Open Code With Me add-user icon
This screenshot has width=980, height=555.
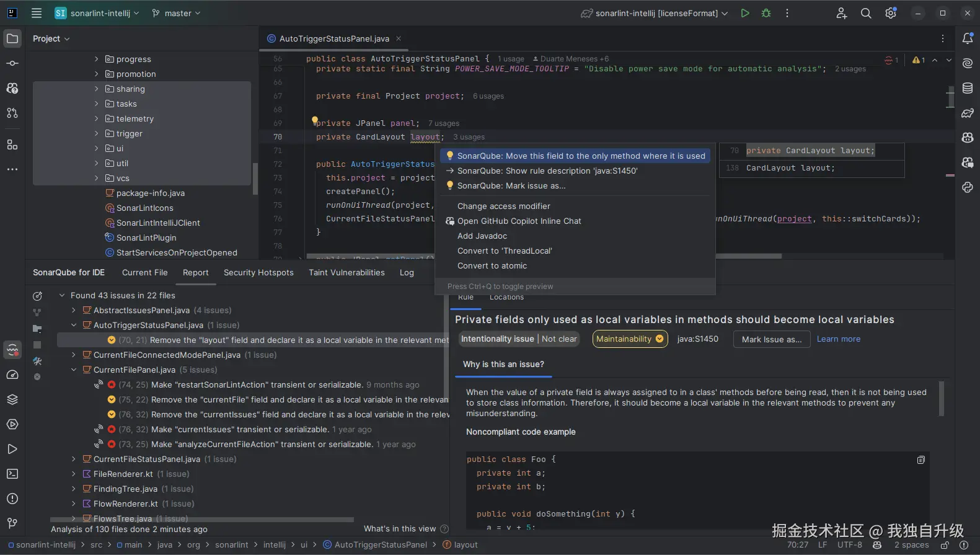(841, 13)
